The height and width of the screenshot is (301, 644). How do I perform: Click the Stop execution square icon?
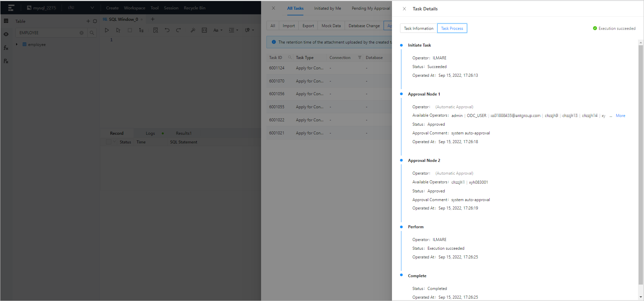(x=130, y=30)
